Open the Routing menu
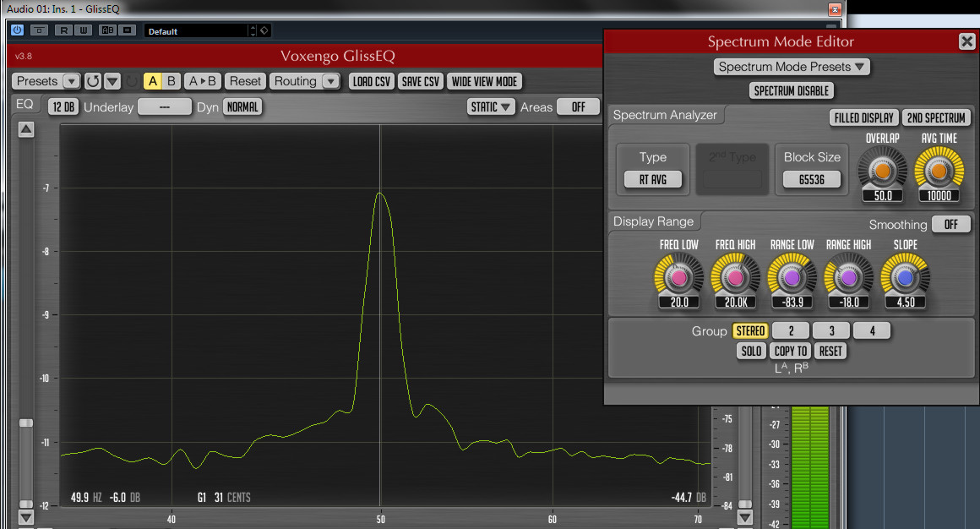 coord(305,81)
